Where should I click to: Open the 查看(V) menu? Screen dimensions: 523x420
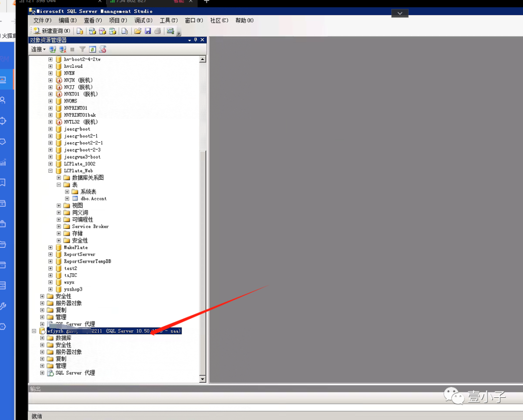tap(92, 20)
